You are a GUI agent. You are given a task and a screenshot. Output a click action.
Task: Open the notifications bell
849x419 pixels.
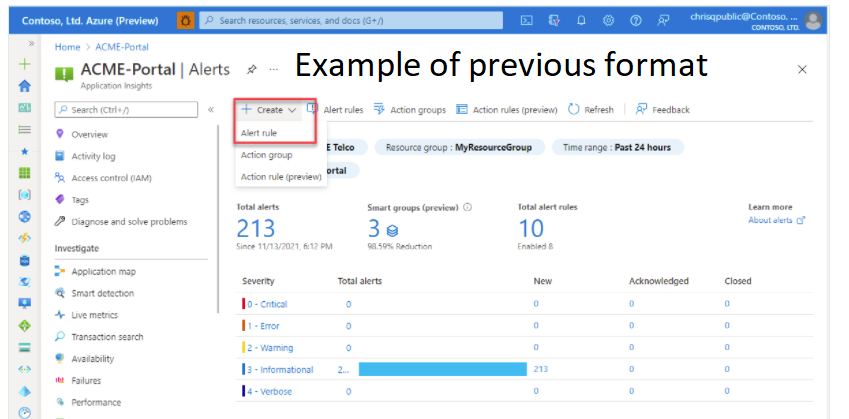581,21
